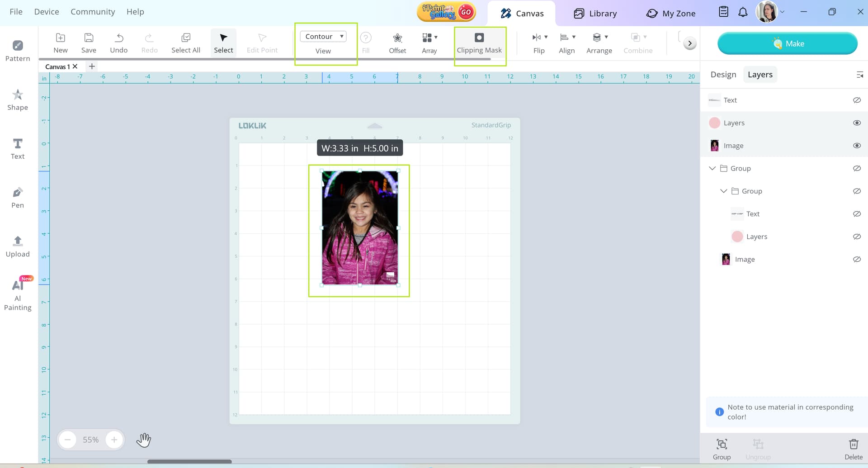Select the Pen drawing tool
This screenshot has width=868, height=468.
click(18, 198)
